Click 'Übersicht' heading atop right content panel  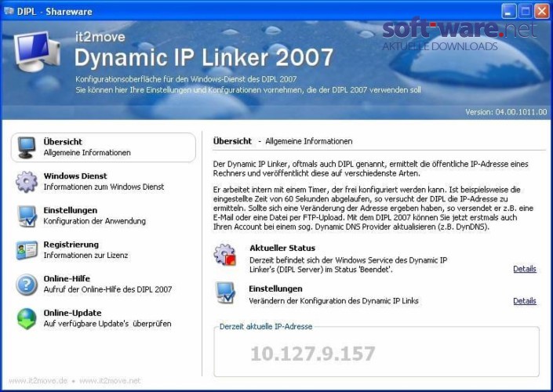coord(232,141)
